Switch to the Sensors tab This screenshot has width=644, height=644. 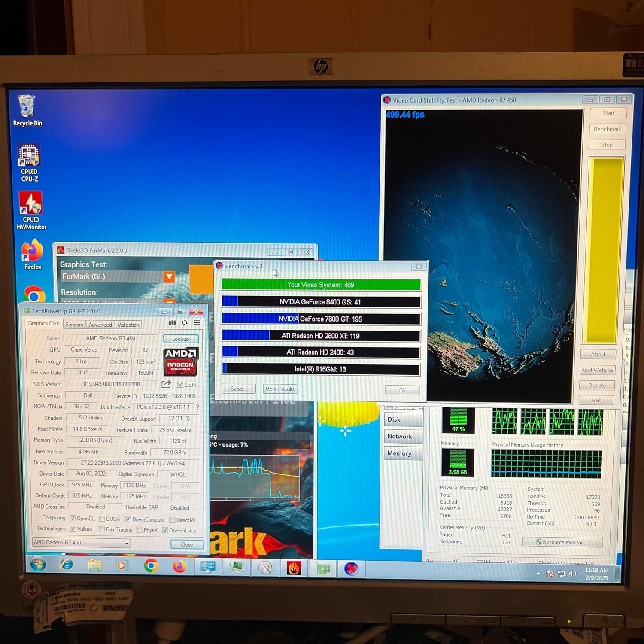(x=74, y=325)
